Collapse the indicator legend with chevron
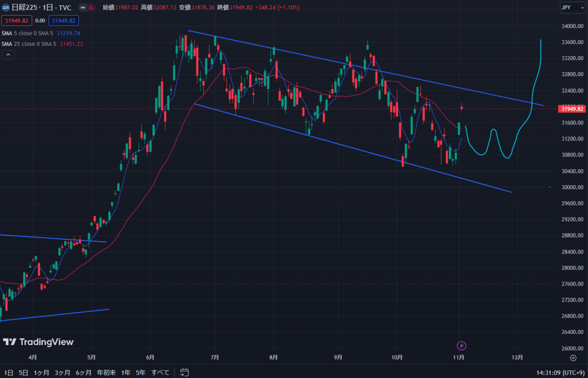 click(x=8, y=55)
